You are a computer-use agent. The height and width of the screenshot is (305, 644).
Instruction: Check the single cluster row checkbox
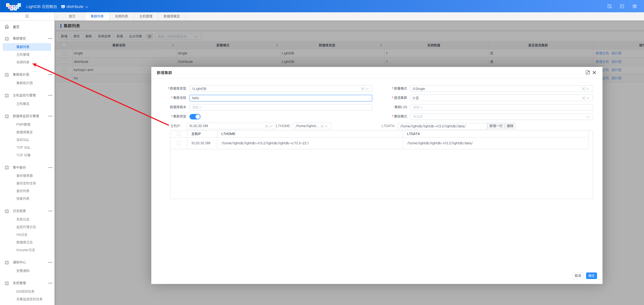pyautogui.click(x=64, y=53)
